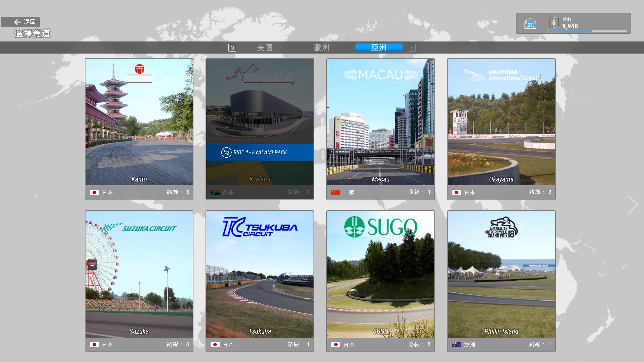
Task: Click the Japan flag under Okayama
Action: tap(457, 193)
